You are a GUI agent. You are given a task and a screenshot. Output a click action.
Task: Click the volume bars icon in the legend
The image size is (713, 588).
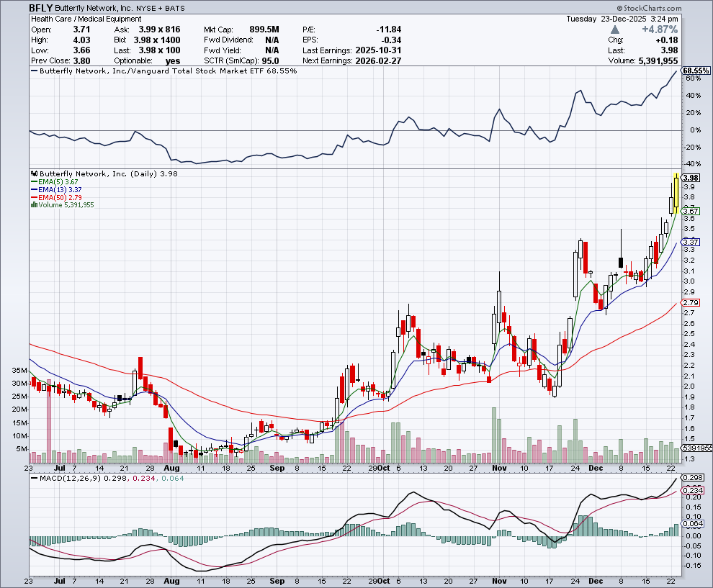click(x=34, y=205)
